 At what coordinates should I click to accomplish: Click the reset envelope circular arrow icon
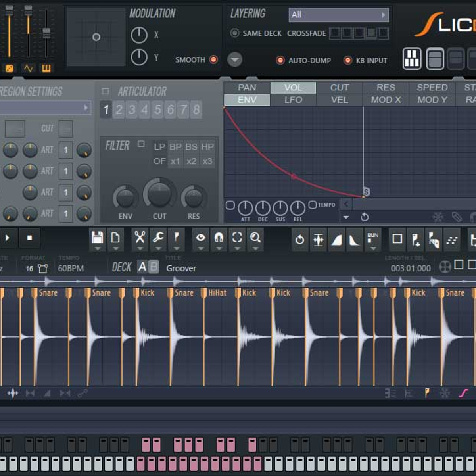(365, 217)
